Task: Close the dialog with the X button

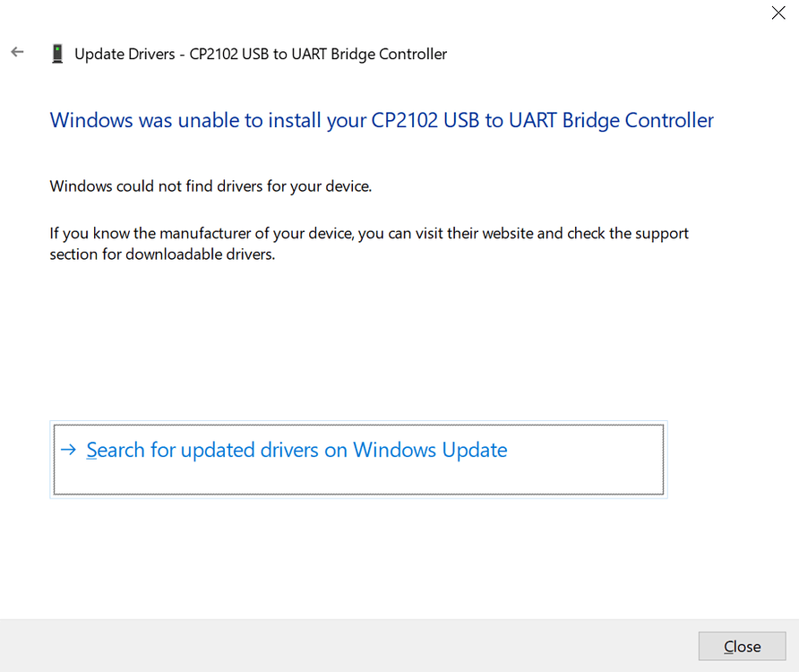Action: tap(778, 13)
